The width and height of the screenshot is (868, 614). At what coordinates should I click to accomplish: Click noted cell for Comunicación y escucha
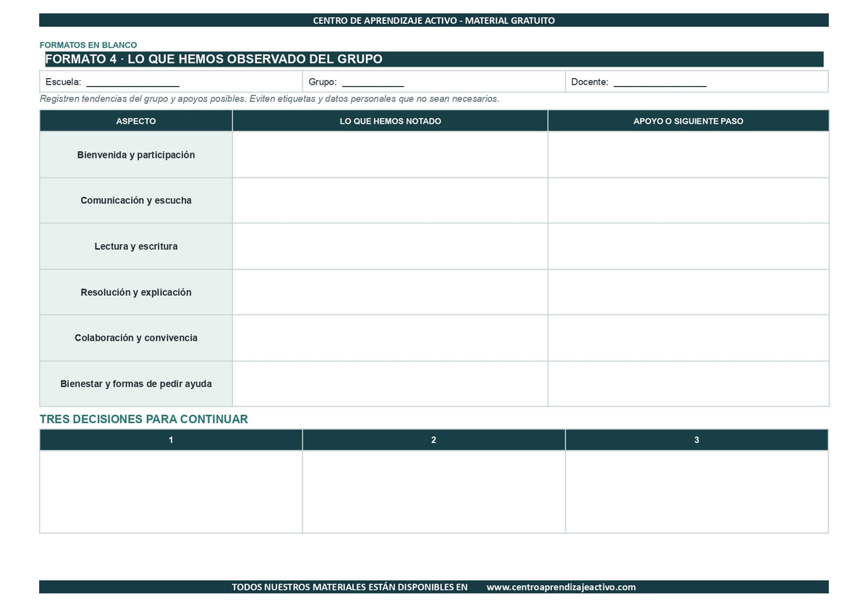click(390, 200)
